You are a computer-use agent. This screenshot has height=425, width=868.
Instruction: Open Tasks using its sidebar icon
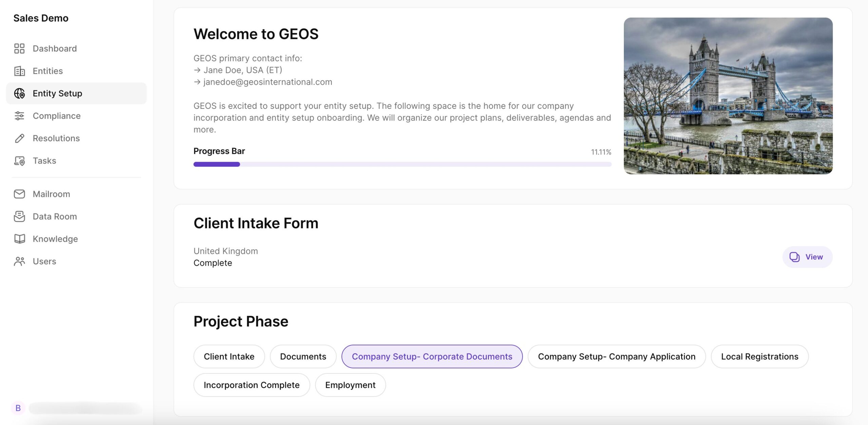19,160
